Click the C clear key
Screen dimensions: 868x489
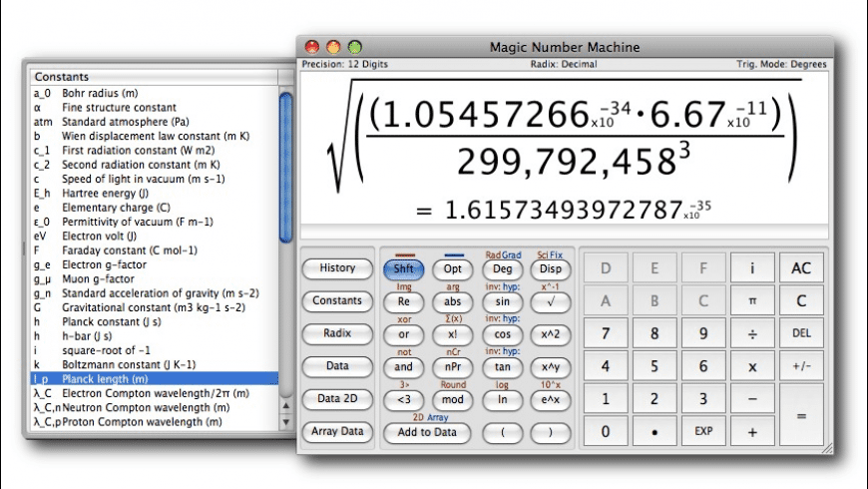pos(801,301)
